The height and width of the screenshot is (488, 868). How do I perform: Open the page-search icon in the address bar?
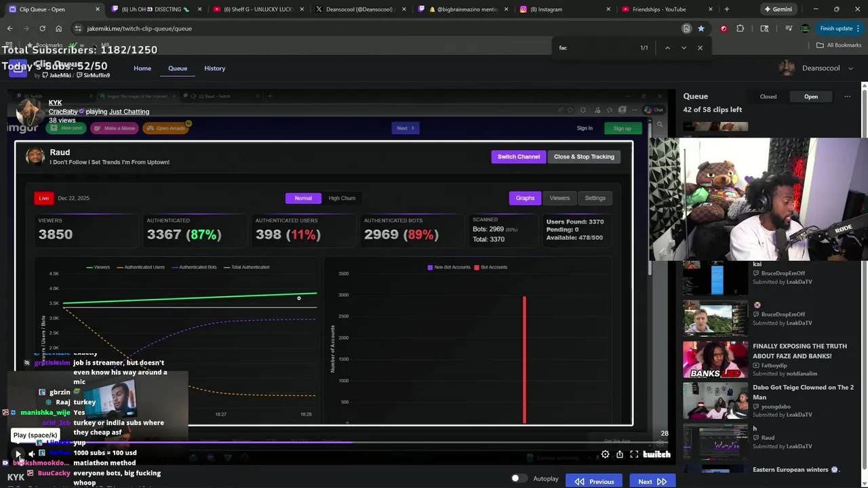(686, 28)
